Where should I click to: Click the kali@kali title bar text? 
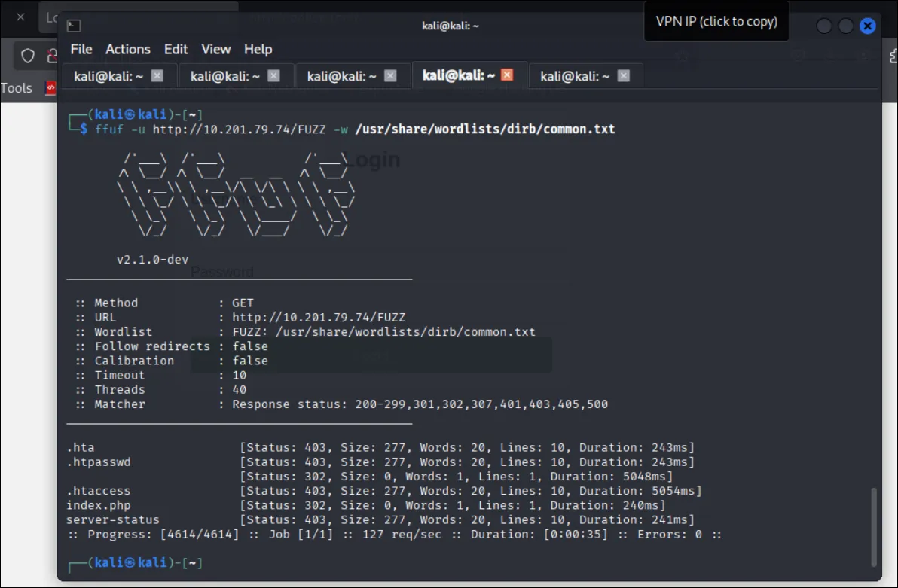click(451, 26)
